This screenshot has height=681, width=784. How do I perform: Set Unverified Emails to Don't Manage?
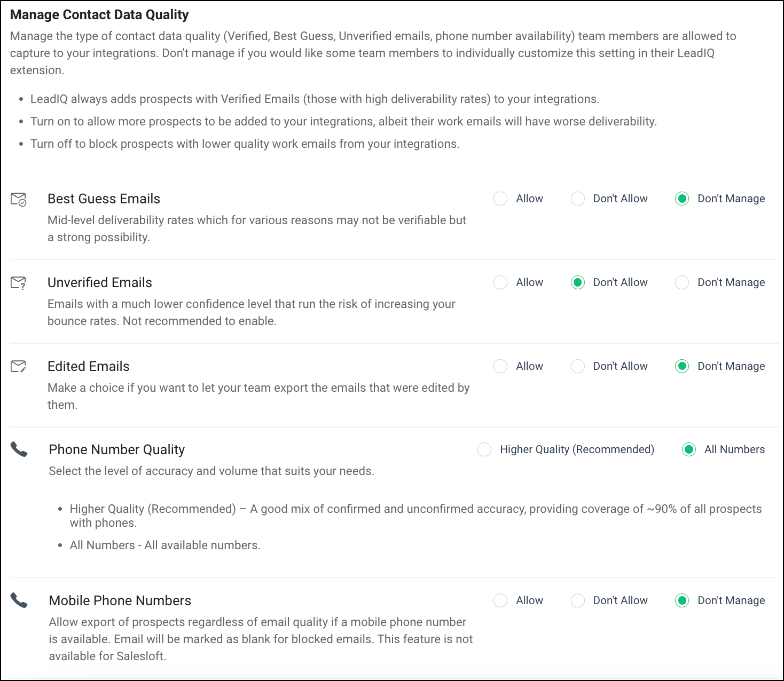pos(682,282)
